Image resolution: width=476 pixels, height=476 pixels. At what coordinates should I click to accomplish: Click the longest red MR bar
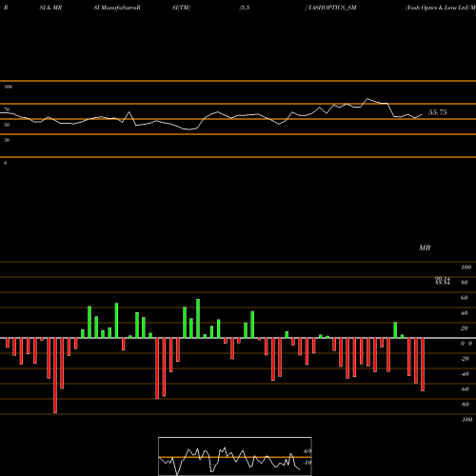tap(55, 375)
